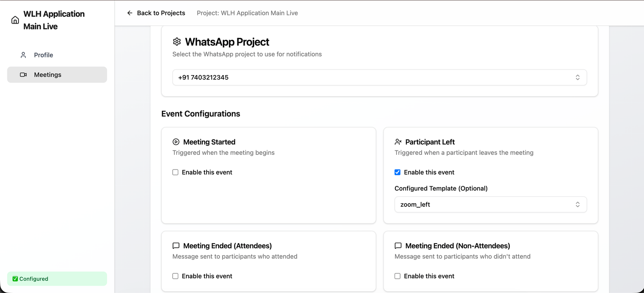Click the green Configured status badge
Image resolution: width=644 pixels, height=293 pixels.
tap(57, 279)
